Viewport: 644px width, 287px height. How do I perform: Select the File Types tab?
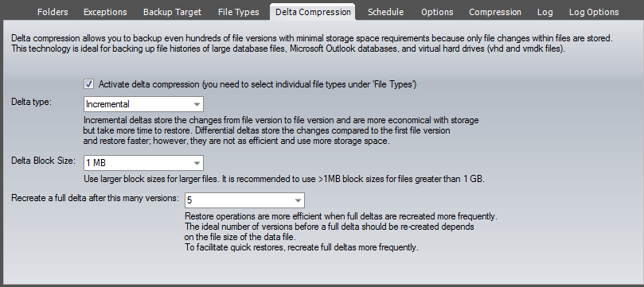(239, 12)
